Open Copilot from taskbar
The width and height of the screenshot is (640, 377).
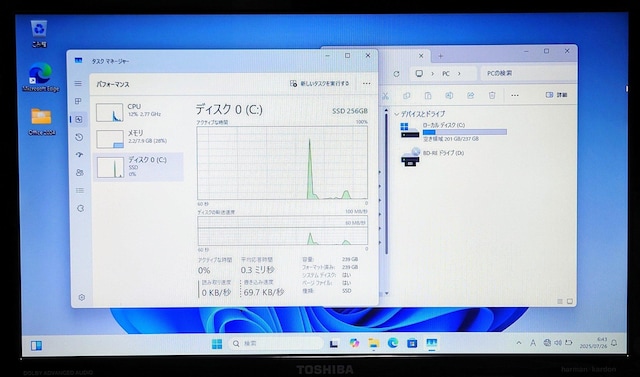click(x=354, y=344)
